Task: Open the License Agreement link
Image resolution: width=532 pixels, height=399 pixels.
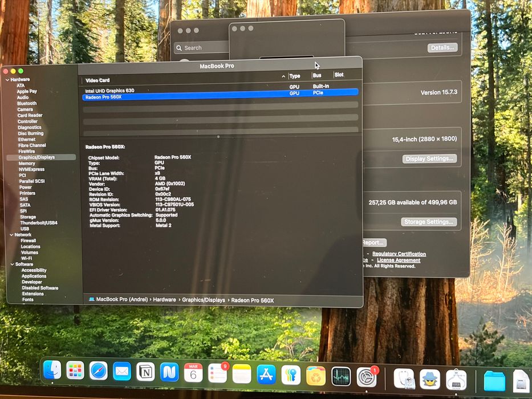Action: pyautogui.click(x=399, y=260)
